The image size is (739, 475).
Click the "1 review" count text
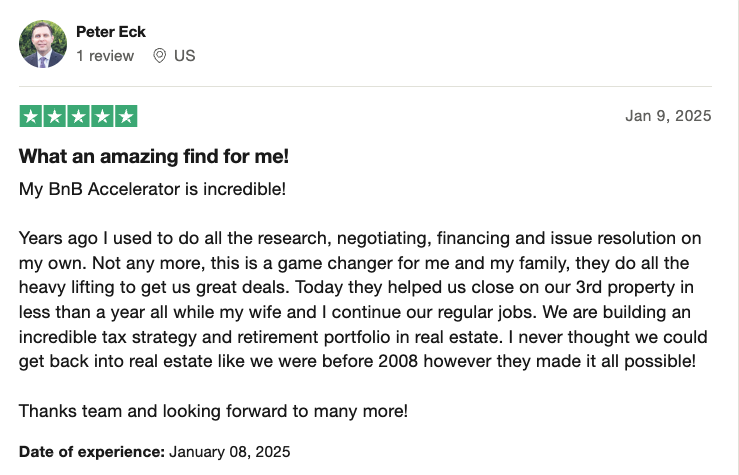tap(105, 56)
